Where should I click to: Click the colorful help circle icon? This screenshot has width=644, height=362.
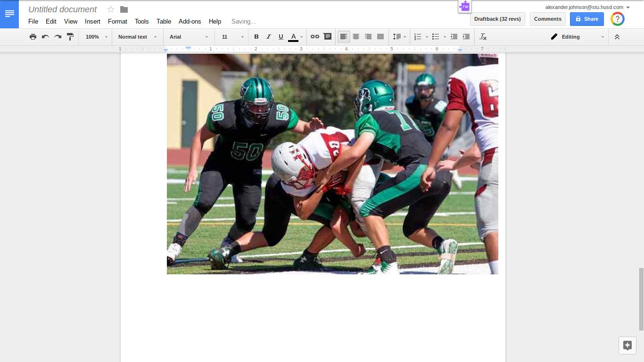(x=618, y=19)
